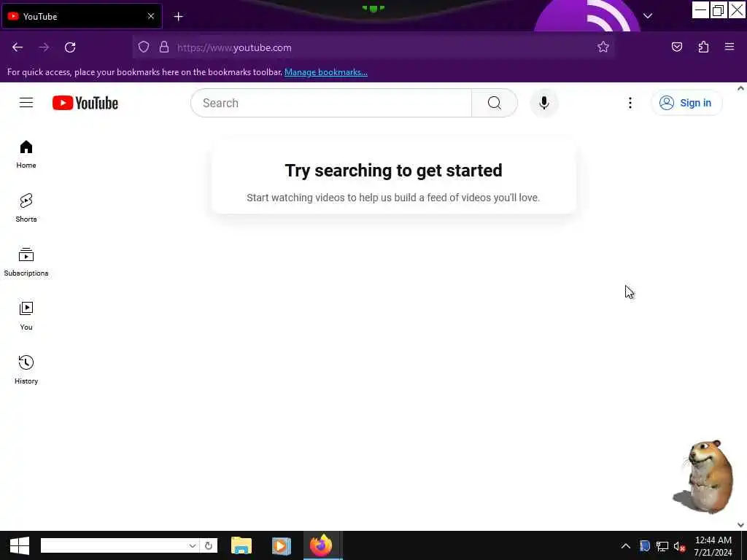This screenshot has width=747, height=560.
Task: Open the Extensions puzzle icon
Action: tap(703, 47)
